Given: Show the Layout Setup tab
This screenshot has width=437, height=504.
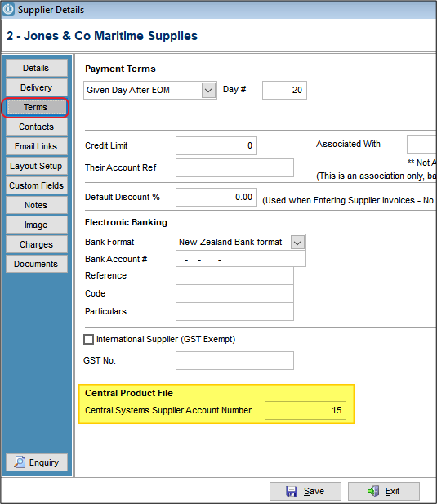Looking at the screenshot, I should pos(37,166).
